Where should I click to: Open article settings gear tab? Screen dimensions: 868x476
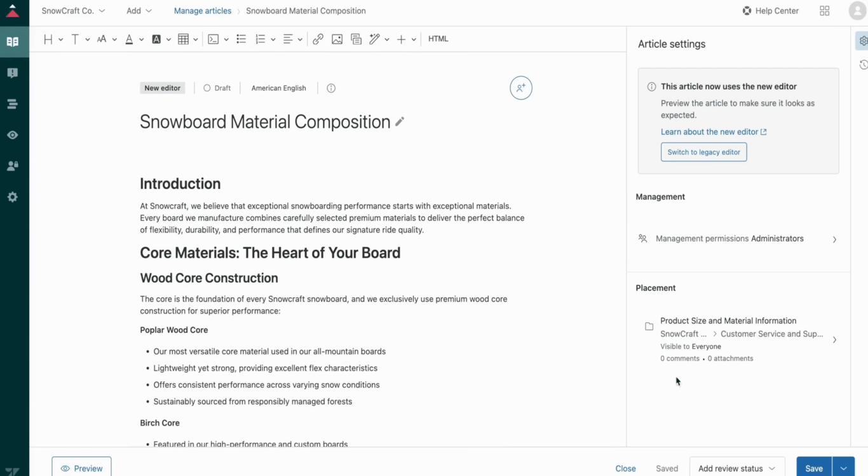click(x=863, y=41)
